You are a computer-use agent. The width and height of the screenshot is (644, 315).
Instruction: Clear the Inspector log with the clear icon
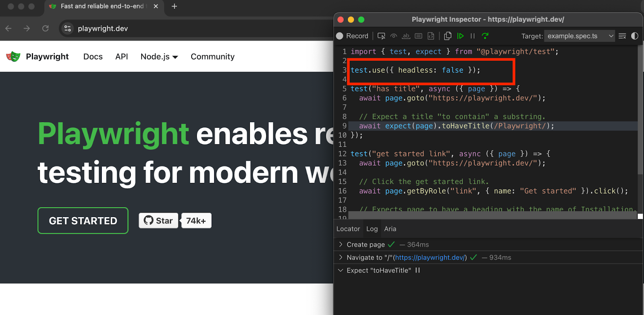coord(622,36)
